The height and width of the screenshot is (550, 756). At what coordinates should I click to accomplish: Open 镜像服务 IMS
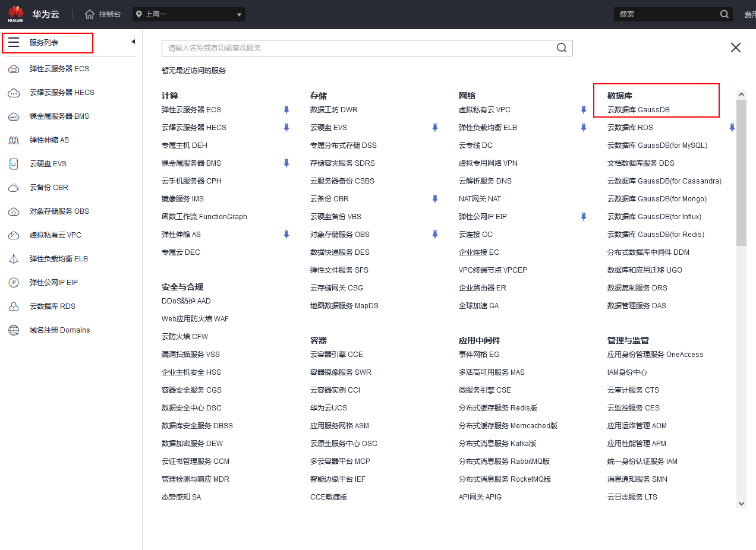(184, 199)
